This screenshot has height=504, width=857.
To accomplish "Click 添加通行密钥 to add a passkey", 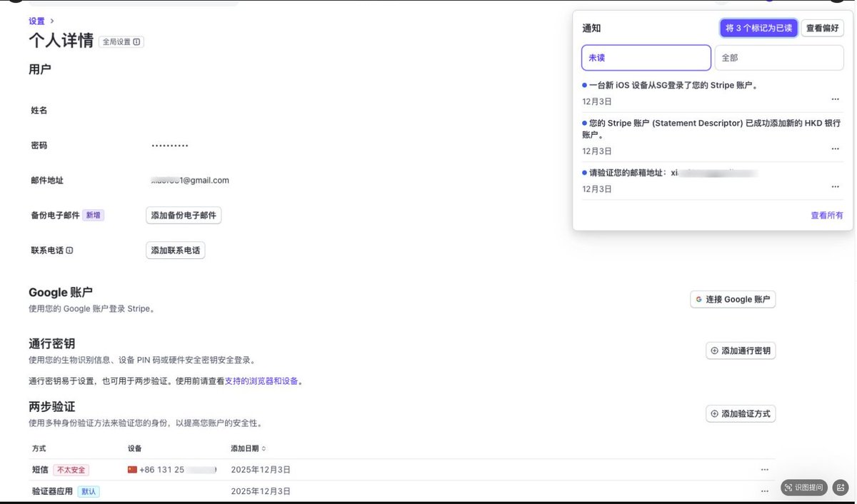I will click(x=741, y=351).
